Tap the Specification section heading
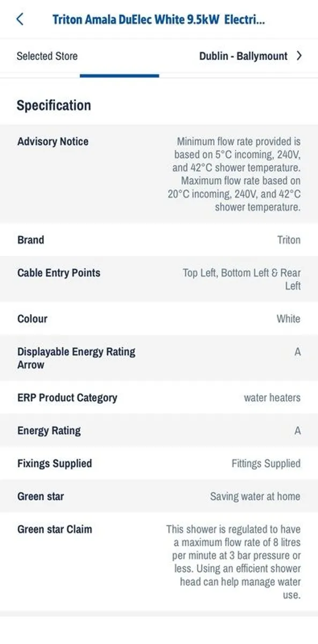The height and width of the screenshot is (644, 318). point(53,105)
